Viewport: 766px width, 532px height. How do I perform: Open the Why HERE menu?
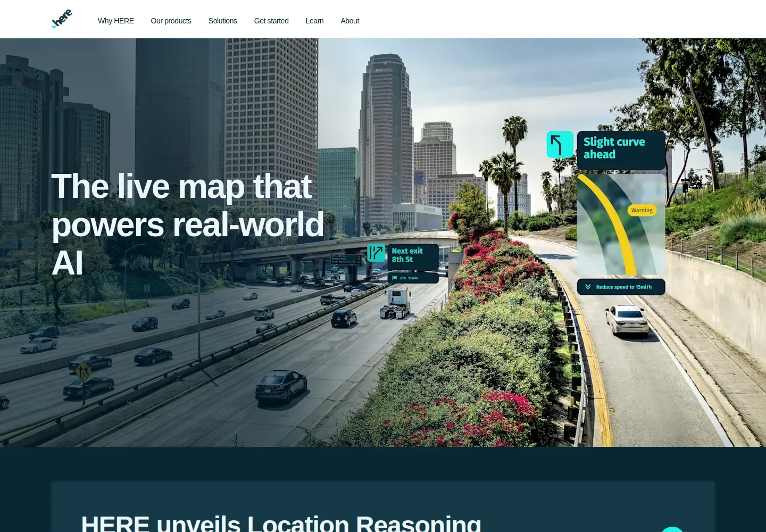click(116, 21)
